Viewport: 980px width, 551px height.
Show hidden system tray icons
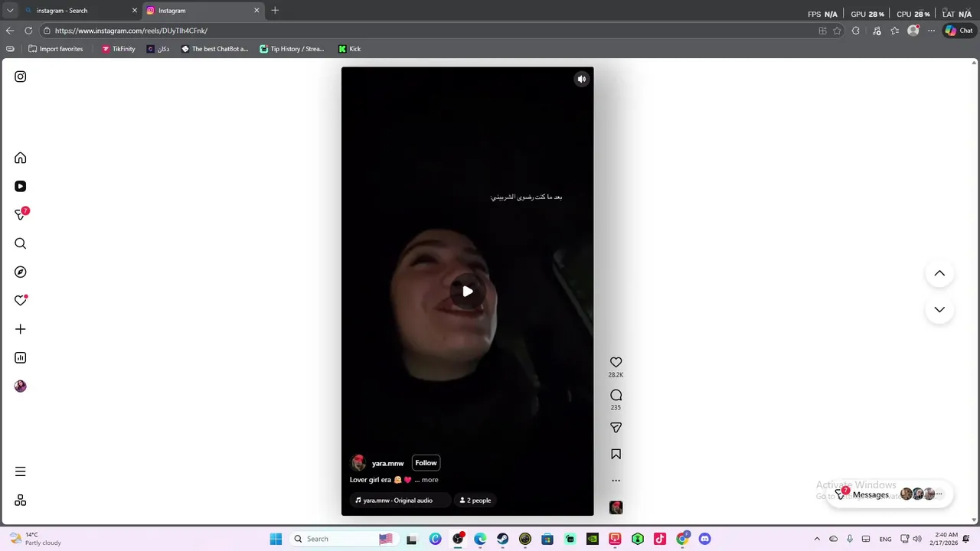pyautogui.click(x=817, y=539)
